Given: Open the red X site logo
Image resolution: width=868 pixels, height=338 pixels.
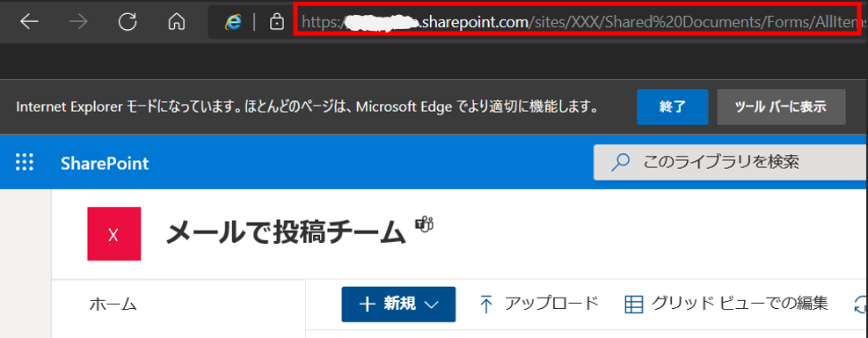Looking at the screenshot, I should pyautogui.click(x=114, y=234).
